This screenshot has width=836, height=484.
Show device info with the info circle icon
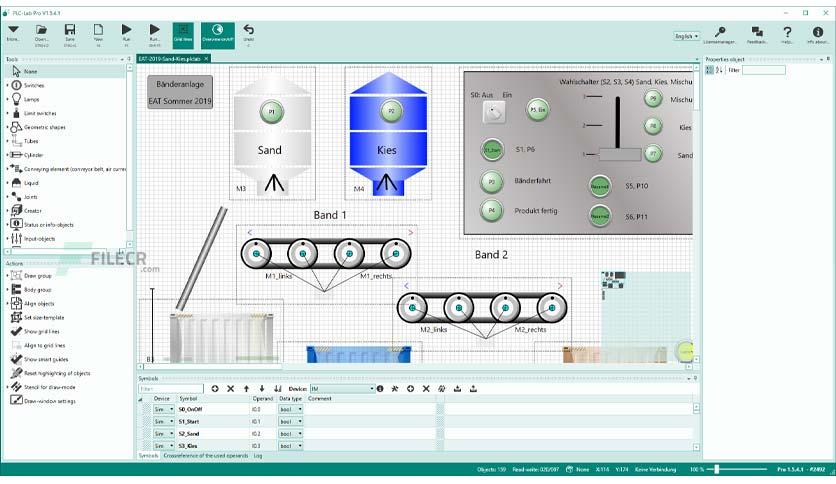tap(380, 389)
